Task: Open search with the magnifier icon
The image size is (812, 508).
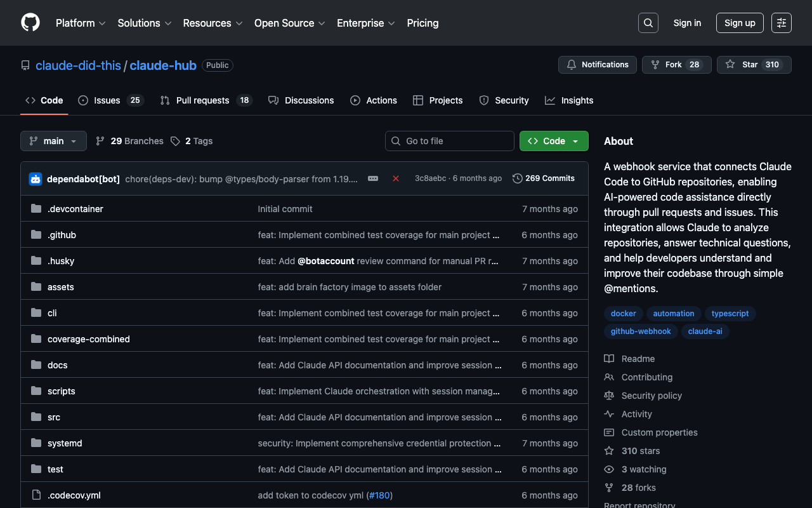Action: coord(648,23)
